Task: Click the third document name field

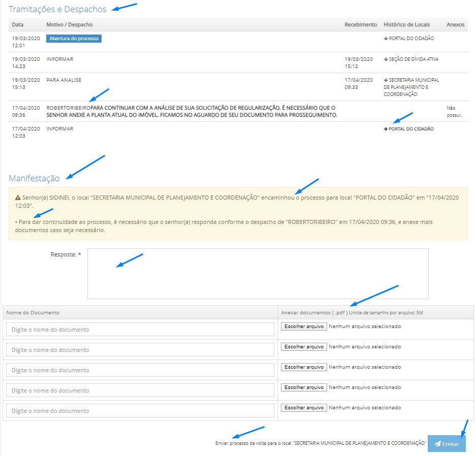Action: coord(140,370)
